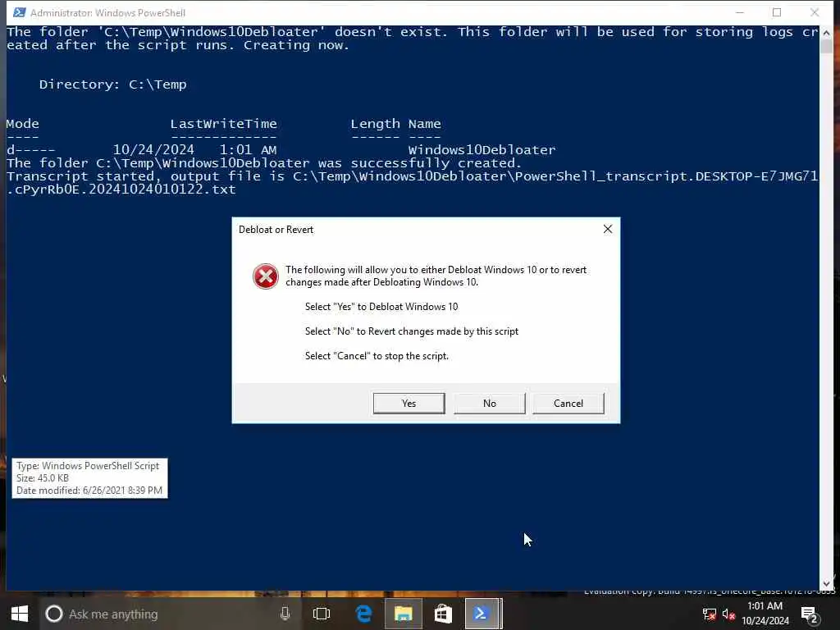Click the muted volume tray icon

[x=728, y=614]
